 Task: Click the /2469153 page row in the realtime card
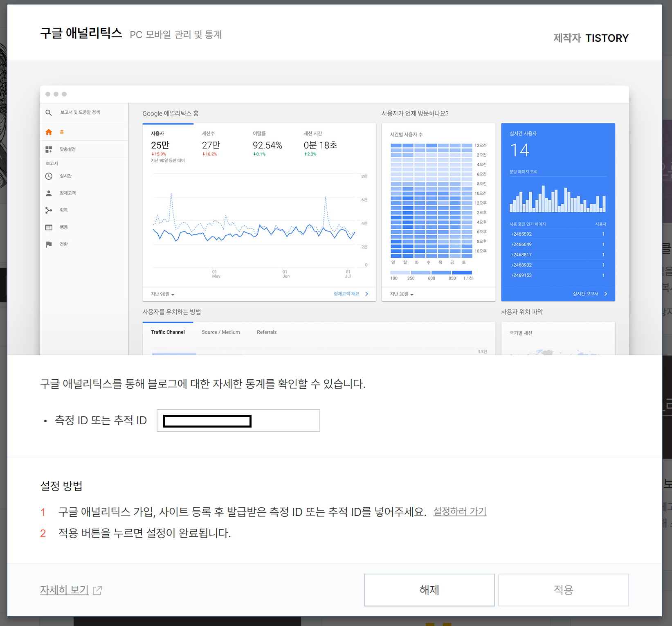coord(558,275)
